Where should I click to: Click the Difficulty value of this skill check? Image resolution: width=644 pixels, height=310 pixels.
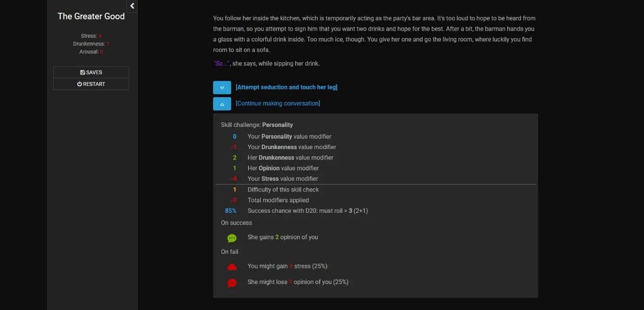(234, 189)
